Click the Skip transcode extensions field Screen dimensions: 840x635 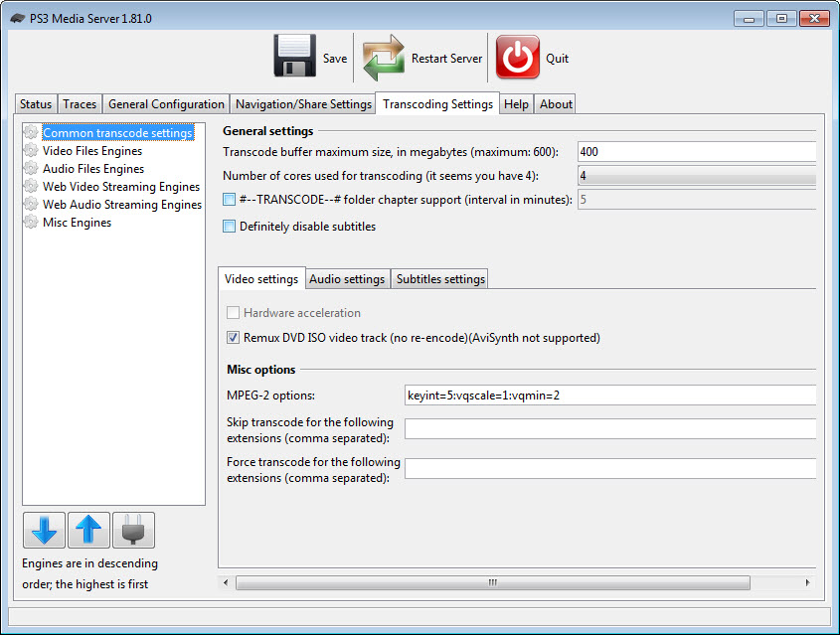tap(610, 429)
